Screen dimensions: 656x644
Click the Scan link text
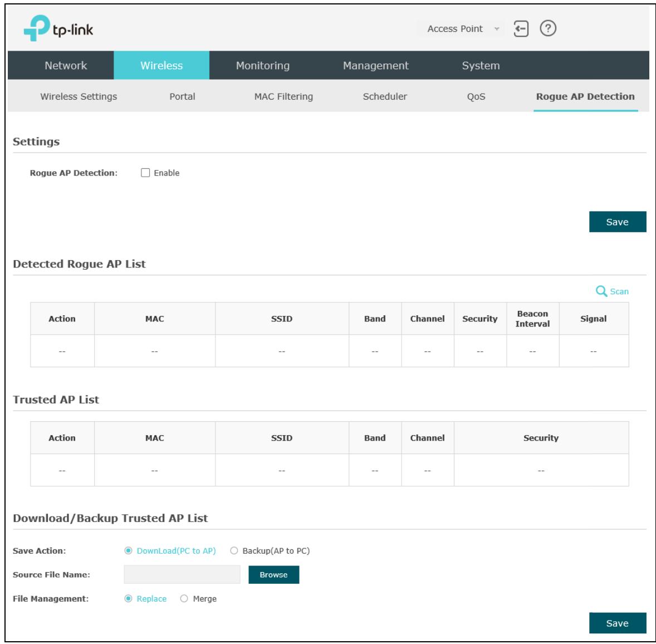point(619,292)
